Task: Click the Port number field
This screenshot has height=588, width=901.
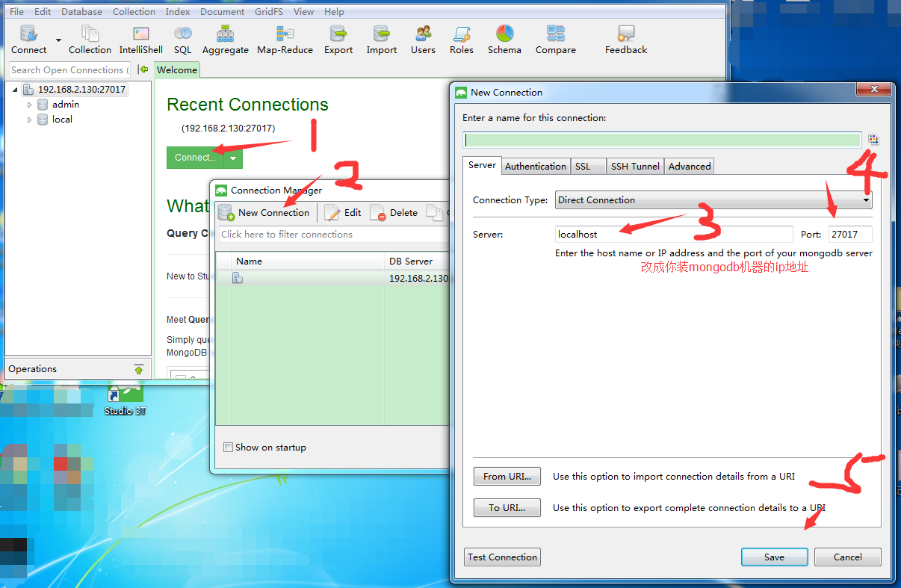Action: [x=850, y=234]
